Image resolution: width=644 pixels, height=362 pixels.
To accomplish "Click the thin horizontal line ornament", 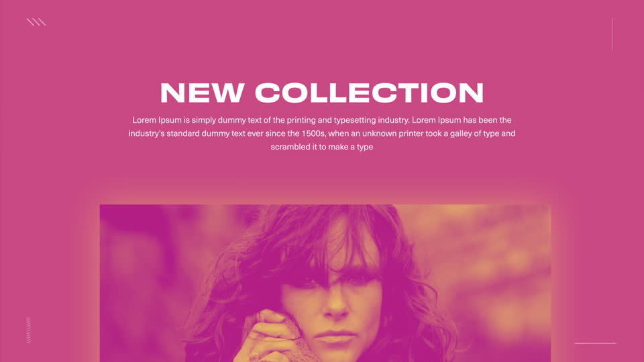I will click(595, 343).
